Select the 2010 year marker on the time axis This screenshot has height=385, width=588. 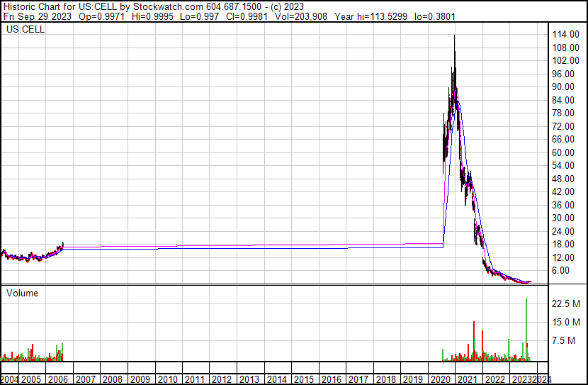(167, 379)
